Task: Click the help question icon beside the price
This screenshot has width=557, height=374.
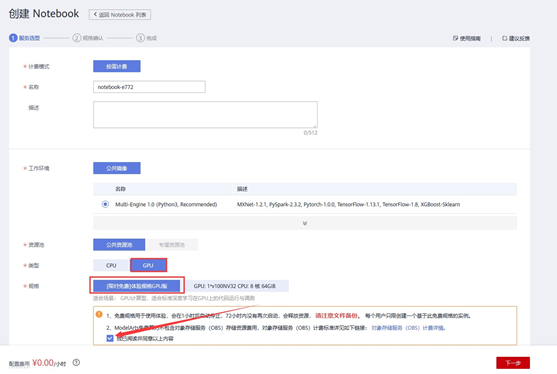Action: coord(76,363)
